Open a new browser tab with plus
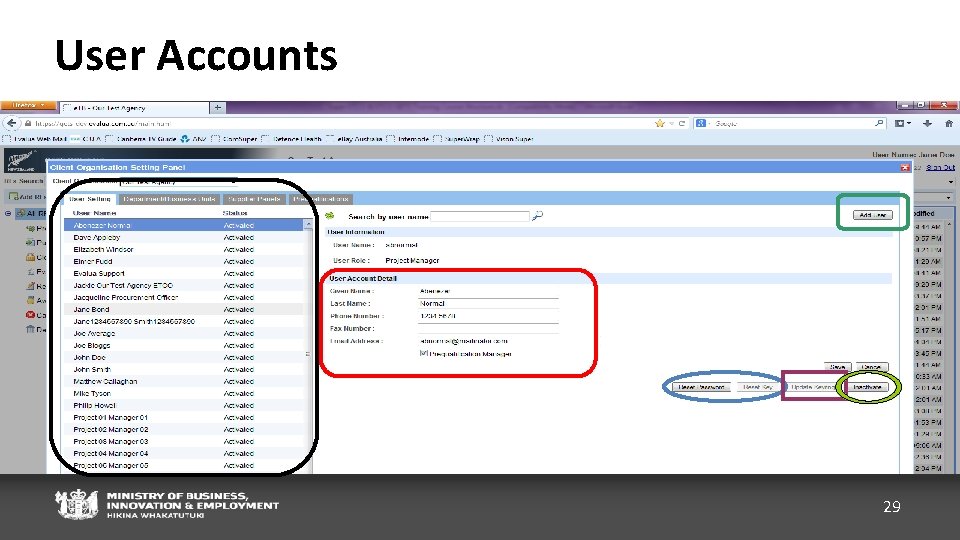 [217, 108]
